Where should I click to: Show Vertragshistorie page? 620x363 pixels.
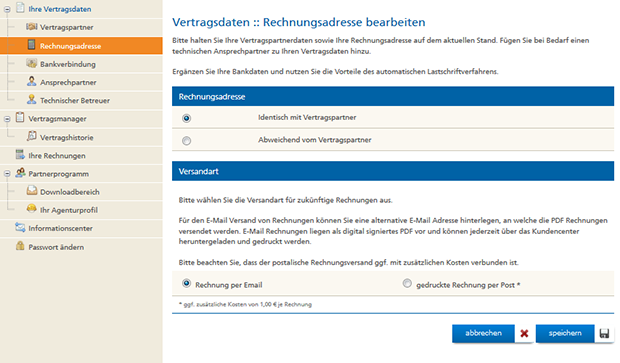pyautogui.click(x=66, y=138)
